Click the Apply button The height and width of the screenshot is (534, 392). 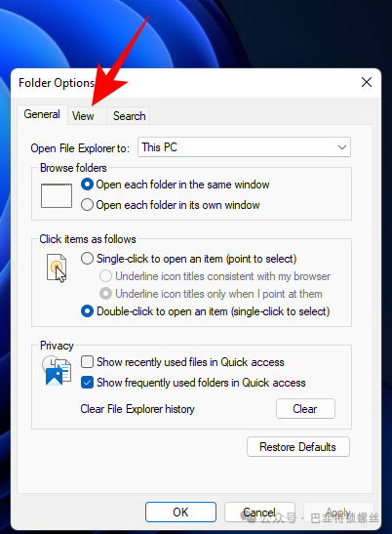point(338,512)
